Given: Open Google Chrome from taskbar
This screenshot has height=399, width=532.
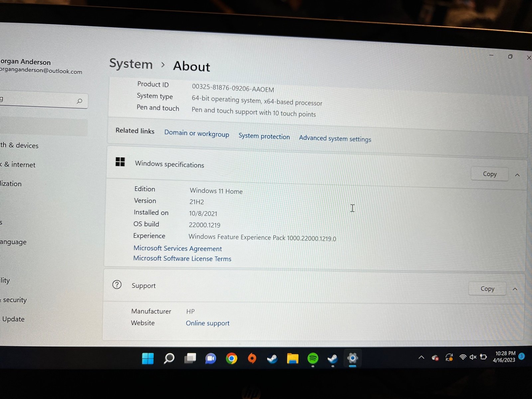Looking at the screenshot, I should tap(231, 358).
